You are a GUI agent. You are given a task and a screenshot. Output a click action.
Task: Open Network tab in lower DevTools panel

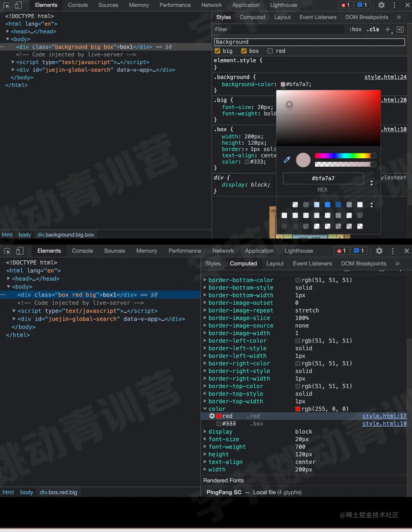[x=223, y=251]
